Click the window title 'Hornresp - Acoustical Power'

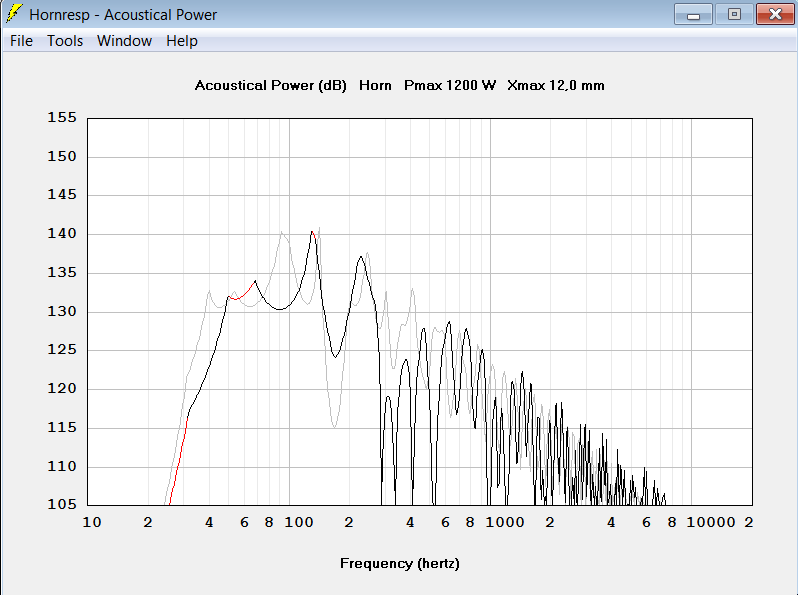[123, 15]
